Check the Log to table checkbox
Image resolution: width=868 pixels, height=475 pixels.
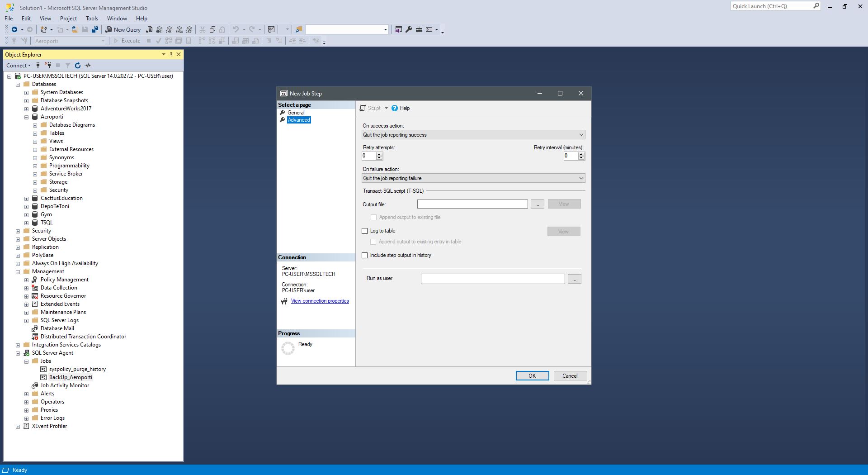[x=365, y=231]
